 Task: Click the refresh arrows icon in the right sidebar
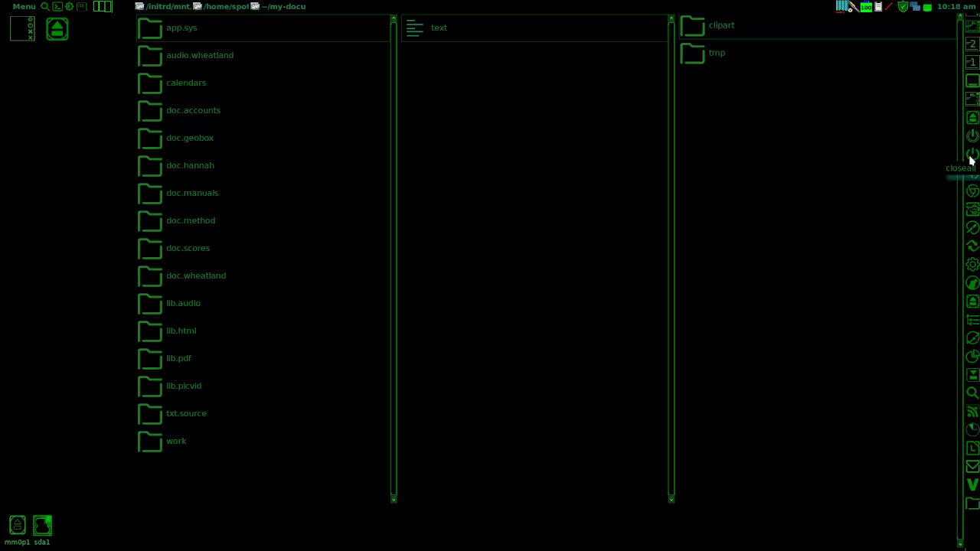tap(972, 246)
